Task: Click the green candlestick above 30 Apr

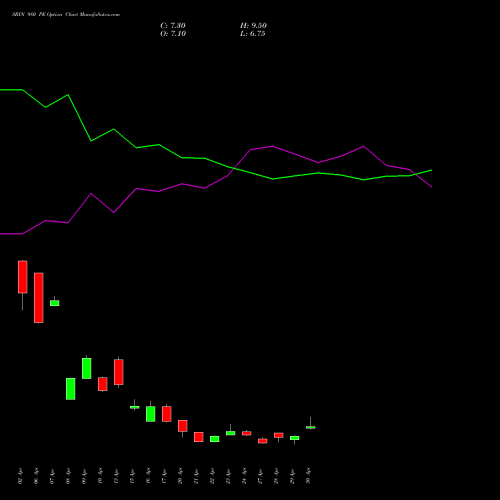Action: pyautogui.click(x=311, y=427)
